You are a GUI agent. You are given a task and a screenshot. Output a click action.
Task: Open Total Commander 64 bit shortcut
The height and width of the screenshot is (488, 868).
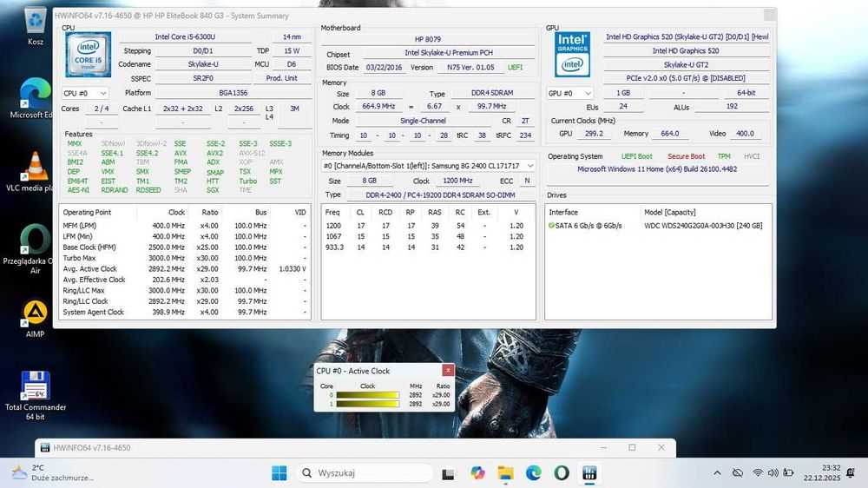point(36,395)
